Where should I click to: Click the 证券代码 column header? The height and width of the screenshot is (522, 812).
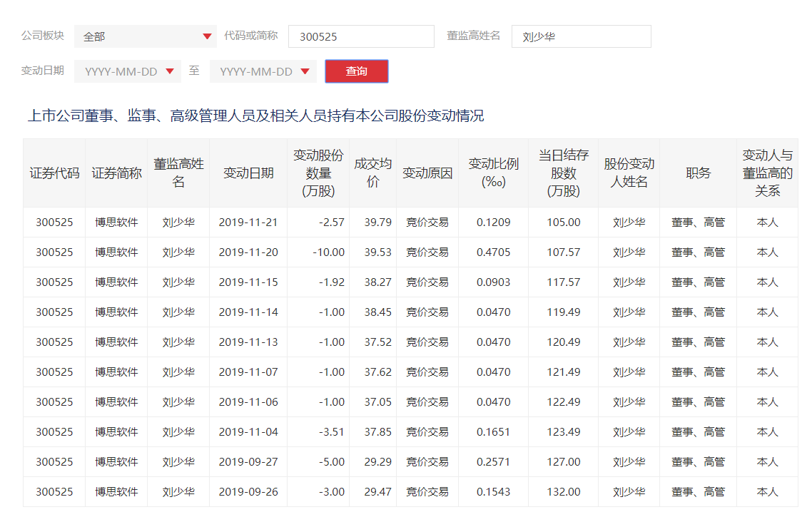[x=54, y=173]
